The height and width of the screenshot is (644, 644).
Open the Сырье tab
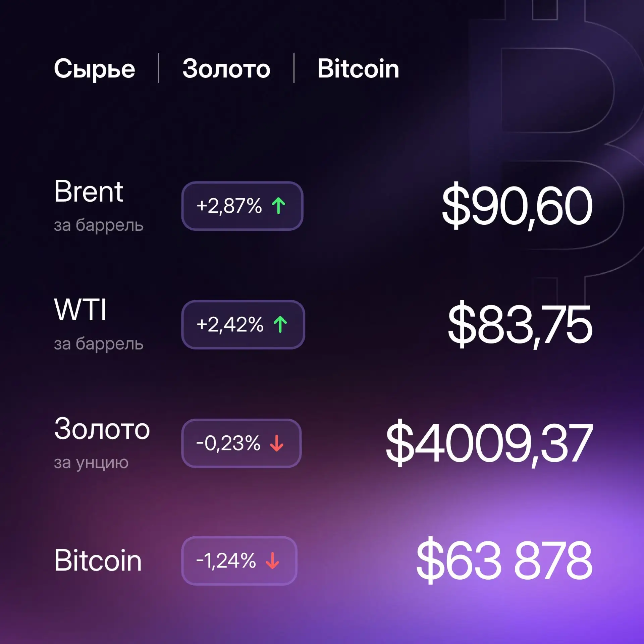95,69
